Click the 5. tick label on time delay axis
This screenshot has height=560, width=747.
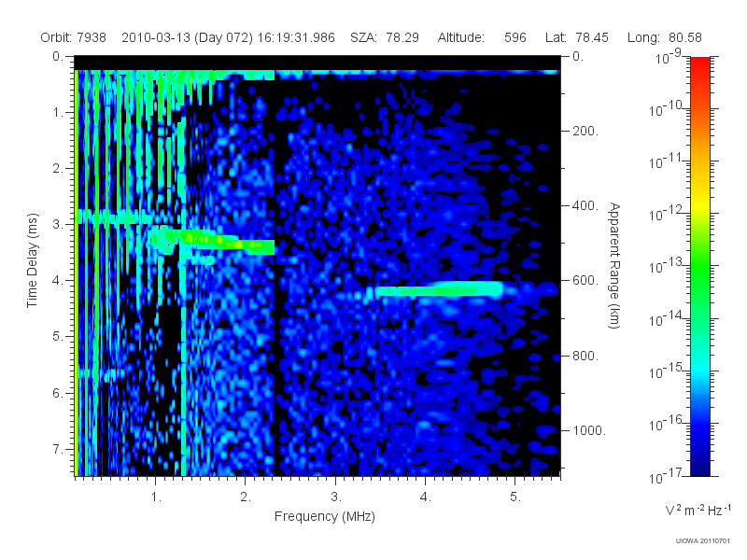pos(57,337)
